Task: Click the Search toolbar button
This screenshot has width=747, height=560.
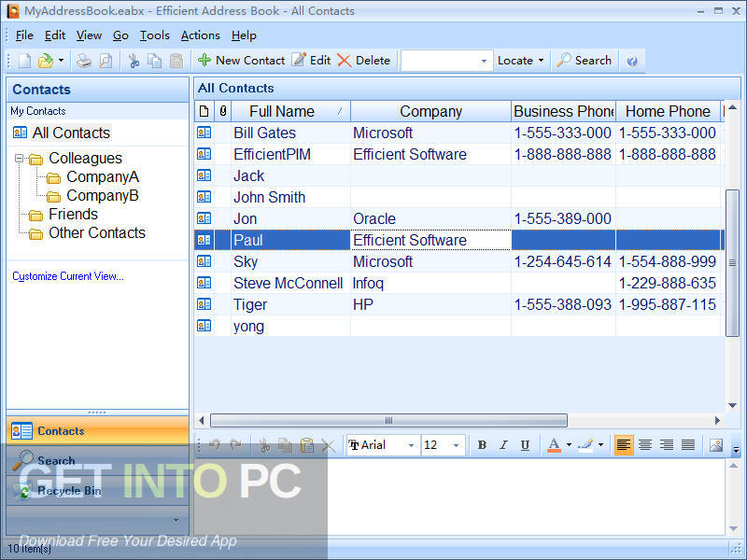Action: [x=585, y=61]
